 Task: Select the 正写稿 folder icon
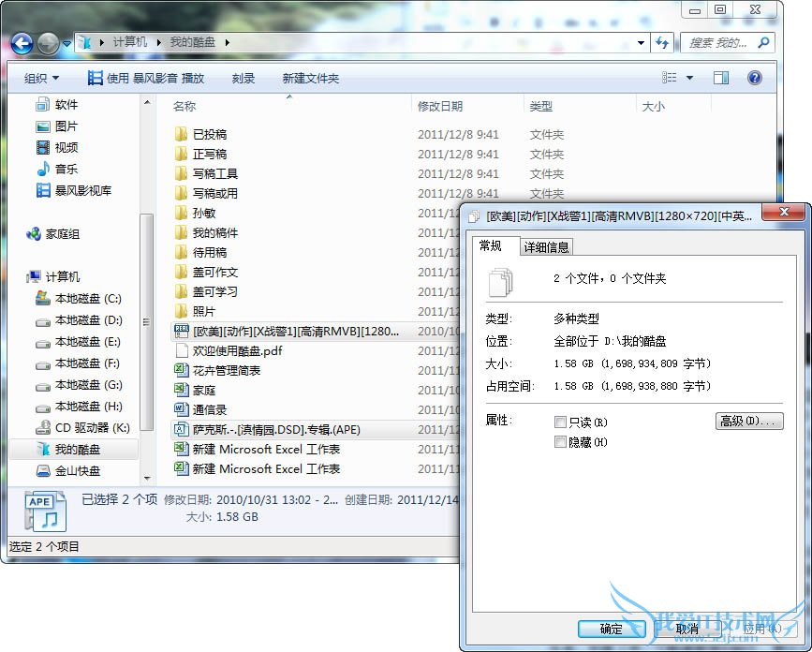pos(181,154)
